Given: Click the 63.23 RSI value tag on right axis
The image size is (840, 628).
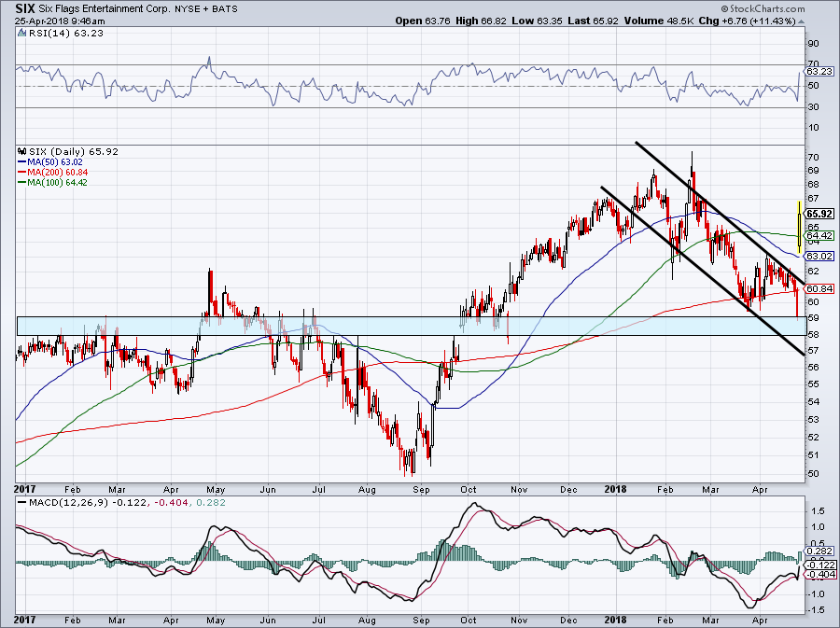Looking at the screenshot, I should tap(819, 71).
